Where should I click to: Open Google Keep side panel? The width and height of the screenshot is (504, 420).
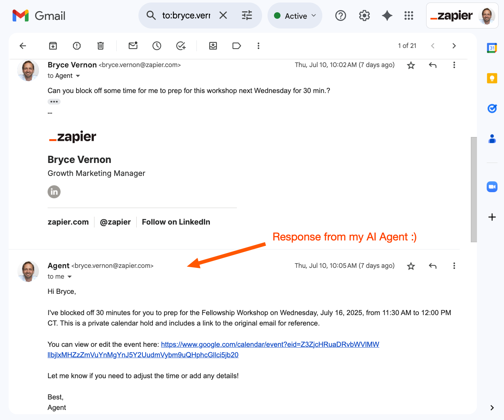pos(492,78)
